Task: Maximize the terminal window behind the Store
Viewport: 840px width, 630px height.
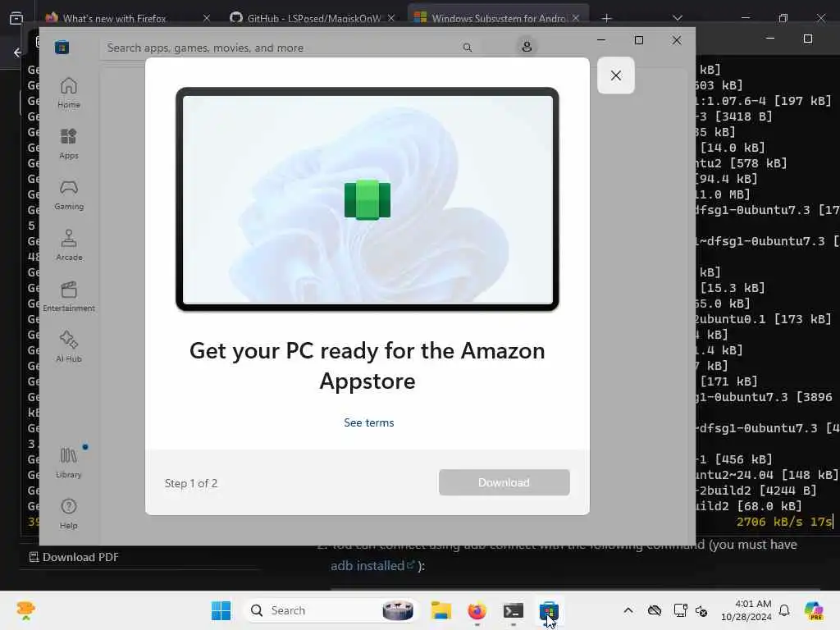Action: [808, 39]
